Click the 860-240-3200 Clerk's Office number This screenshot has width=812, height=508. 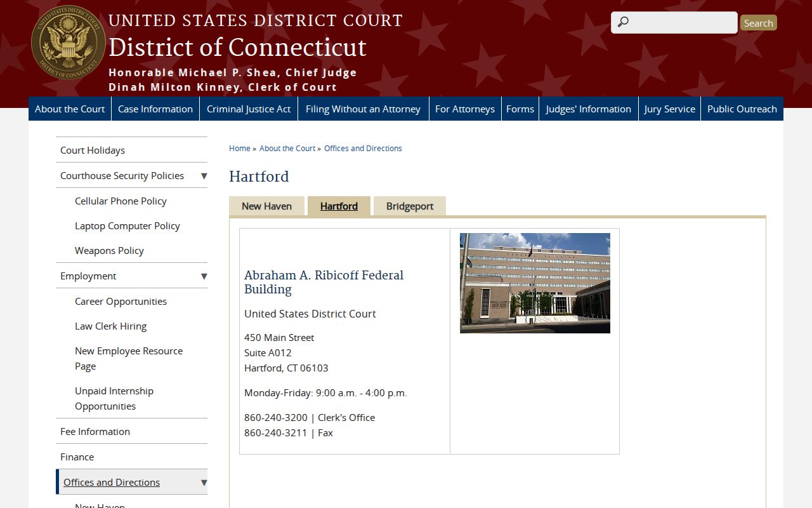click(310, 417)
